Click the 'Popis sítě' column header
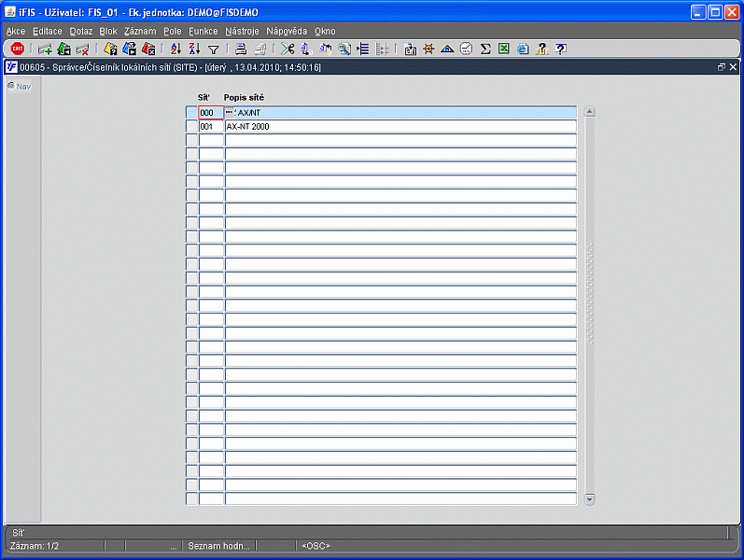 244,97
